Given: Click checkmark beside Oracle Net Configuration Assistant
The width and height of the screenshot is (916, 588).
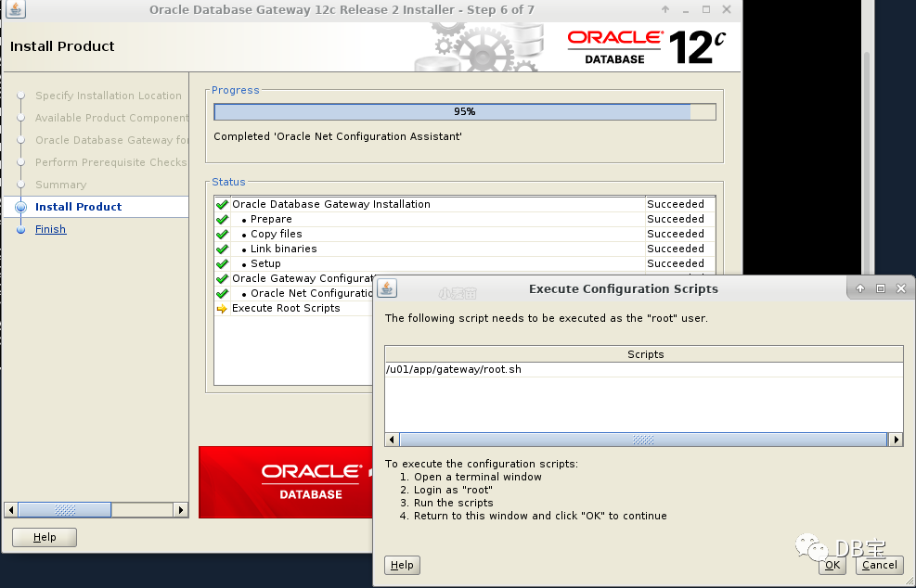Looking at the screenshot, I should 222,293.
